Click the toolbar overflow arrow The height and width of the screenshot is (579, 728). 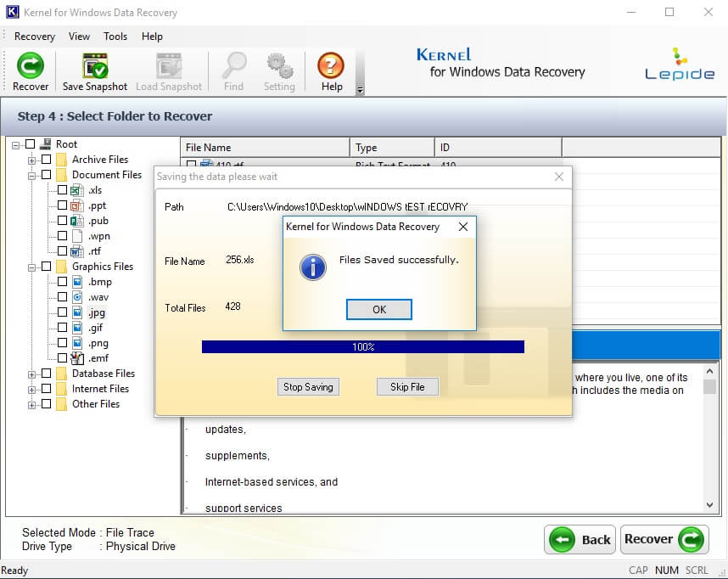(360, 90)
